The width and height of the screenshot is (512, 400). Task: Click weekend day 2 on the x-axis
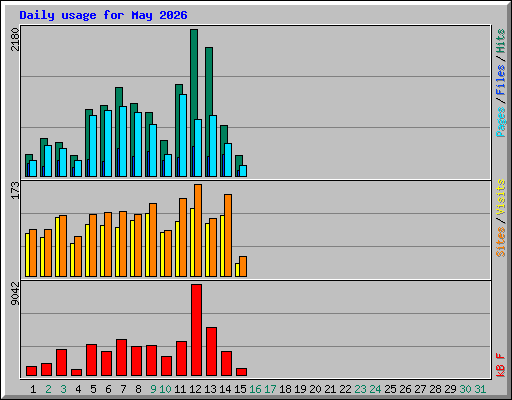[x=48, y=389]
